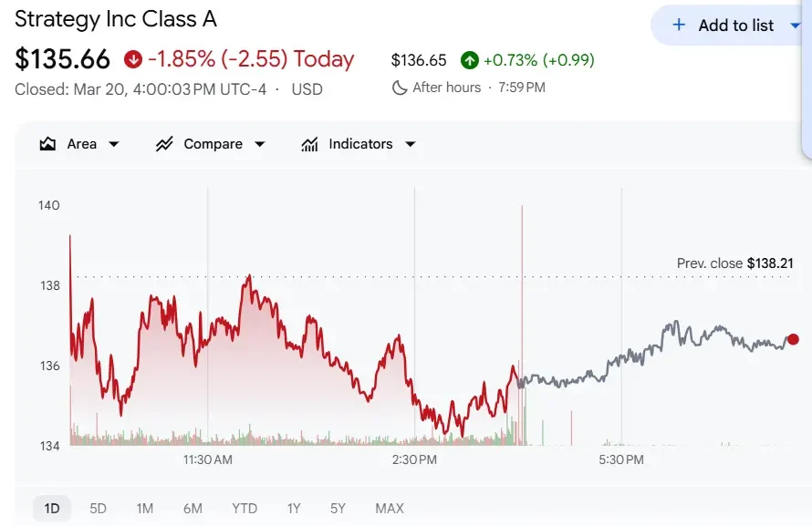812x526 pixels.
Task: Click the Prev. close $138.21 label
Action: [x=736, y=263]
